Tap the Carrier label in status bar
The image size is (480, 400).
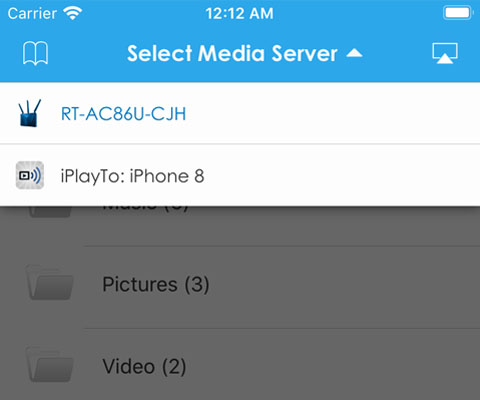32,14
